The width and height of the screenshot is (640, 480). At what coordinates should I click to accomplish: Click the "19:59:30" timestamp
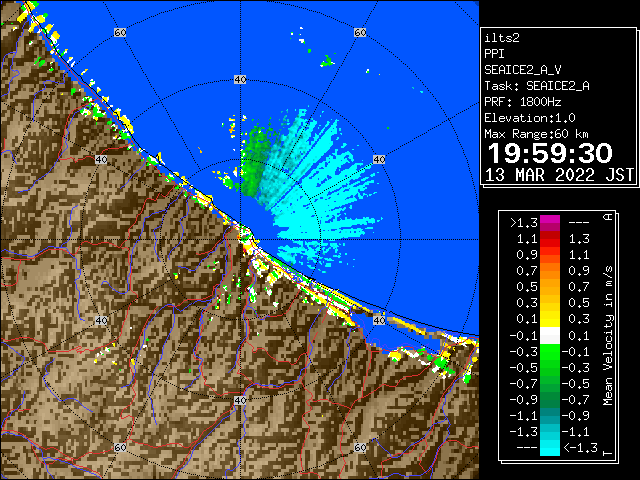tap(550, 153)
